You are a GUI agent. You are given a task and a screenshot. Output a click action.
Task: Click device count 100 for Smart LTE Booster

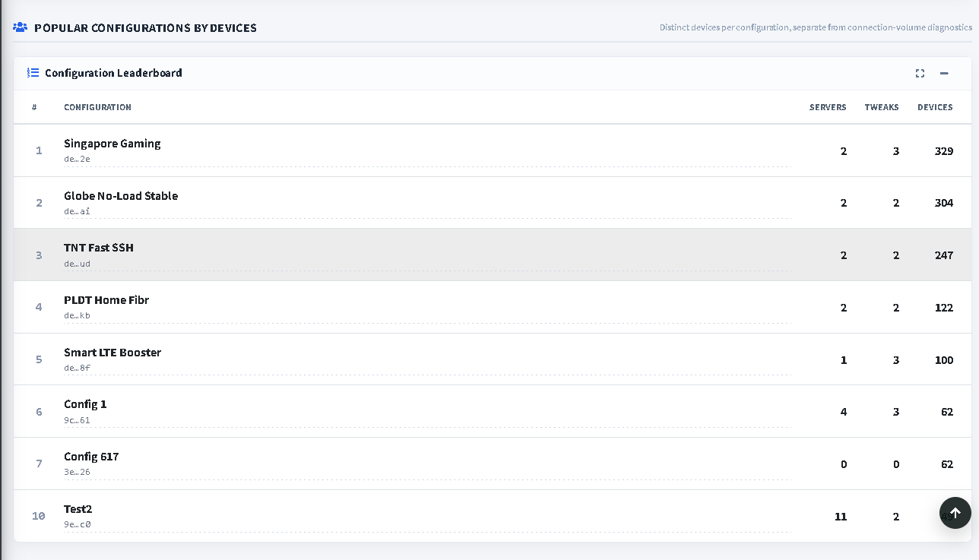[x=944, y=360]
